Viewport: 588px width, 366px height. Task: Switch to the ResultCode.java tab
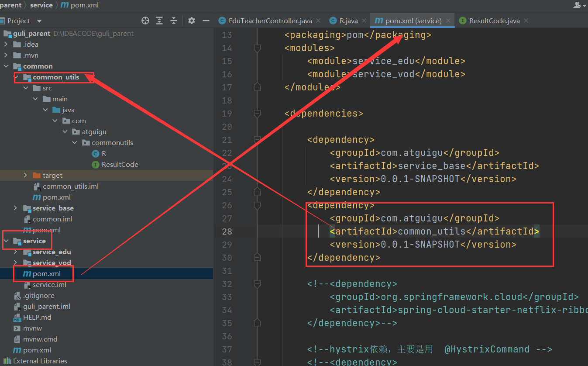pyautogui.click(x=494, y=21)
